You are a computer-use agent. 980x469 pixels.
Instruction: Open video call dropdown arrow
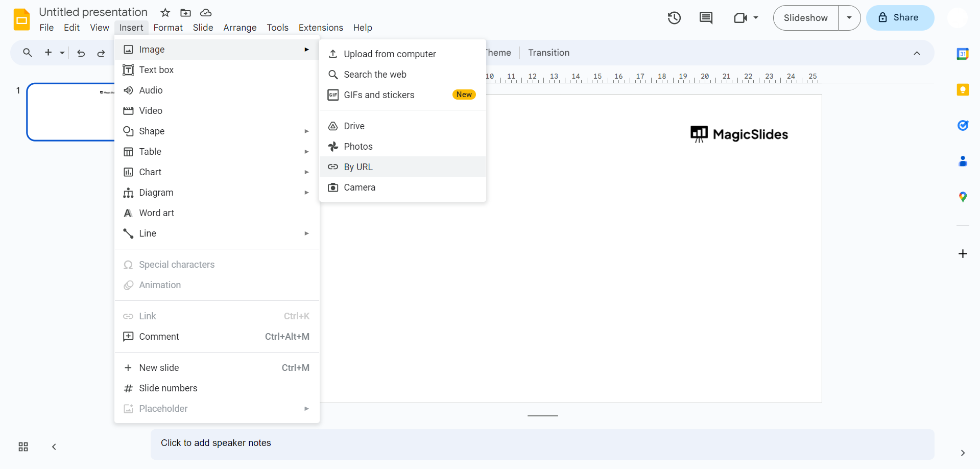tap(756, 18)
